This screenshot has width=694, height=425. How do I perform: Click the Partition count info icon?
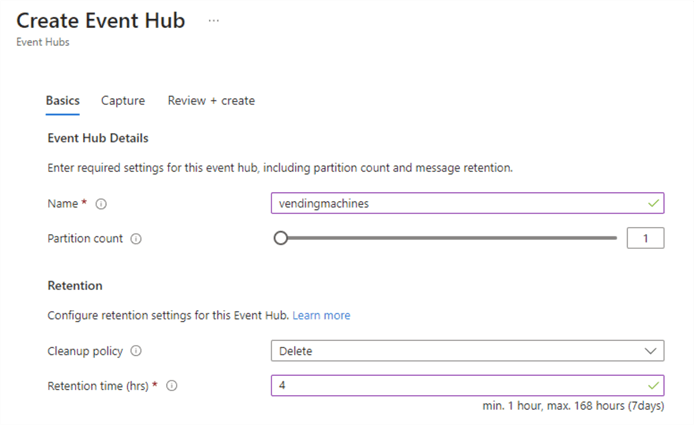tap(136, 239)
